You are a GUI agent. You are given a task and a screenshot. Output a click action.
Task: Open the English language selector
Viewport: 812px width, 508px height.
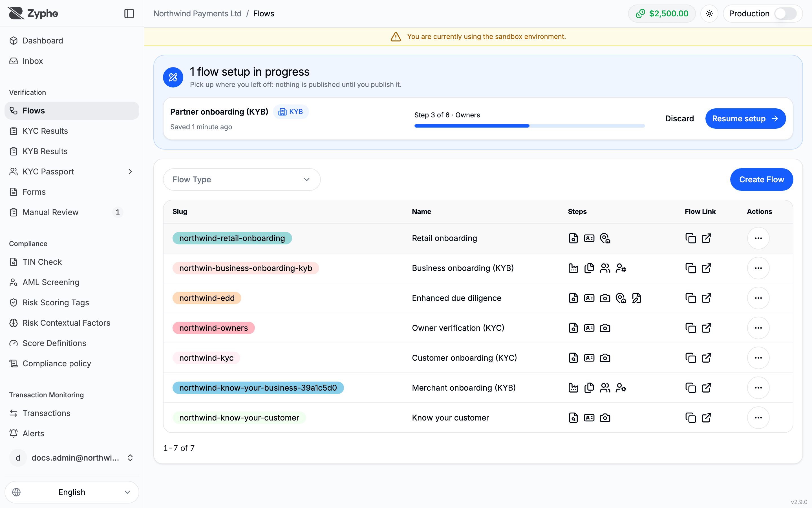72,492
